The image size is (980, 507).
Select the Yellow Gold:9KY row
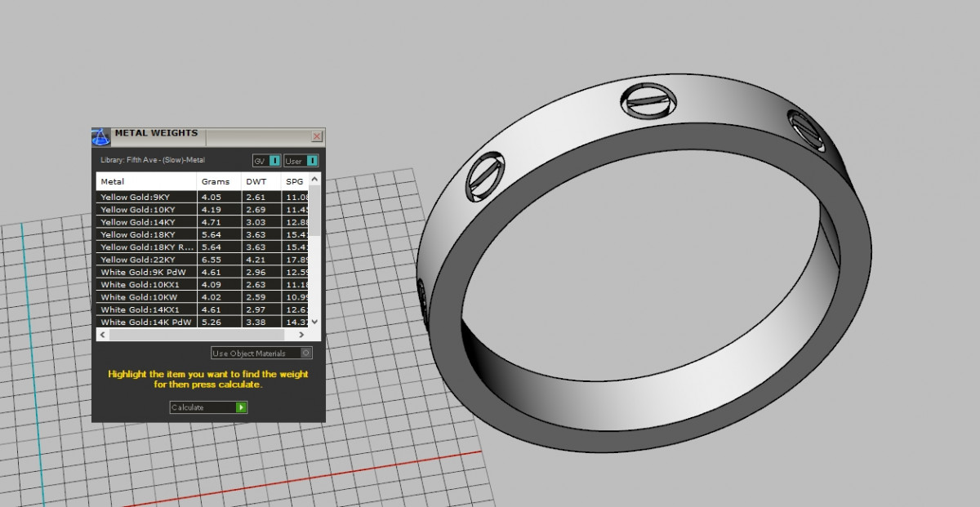145,197
